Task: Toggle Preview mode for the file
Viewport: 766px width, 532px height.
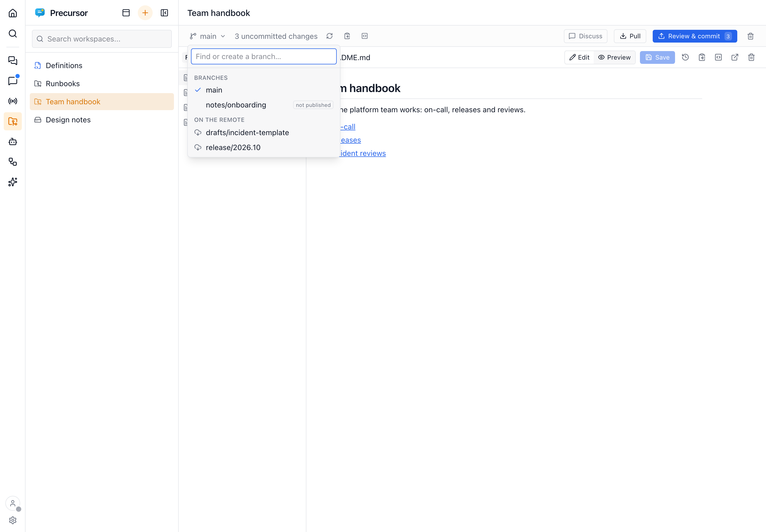Action: [614, 57]
